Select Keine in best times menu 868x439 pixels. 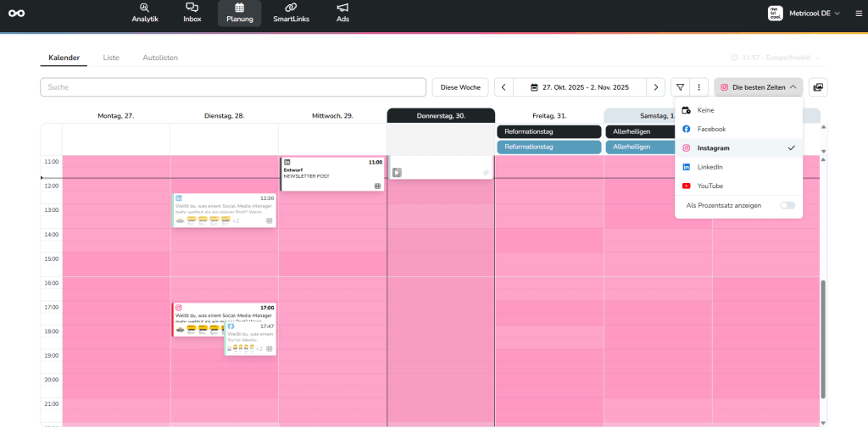(x=739, y=110)
